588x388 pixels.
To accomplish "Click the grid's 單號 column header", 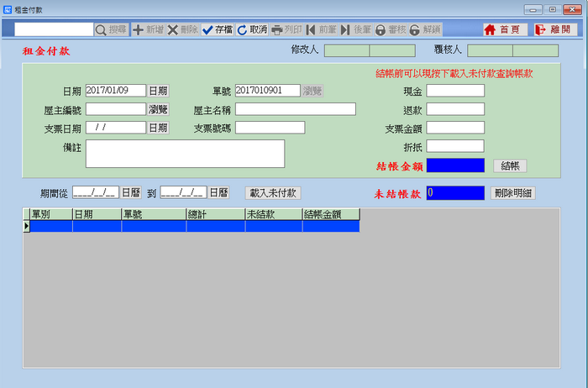I will (x=154, y=214).
